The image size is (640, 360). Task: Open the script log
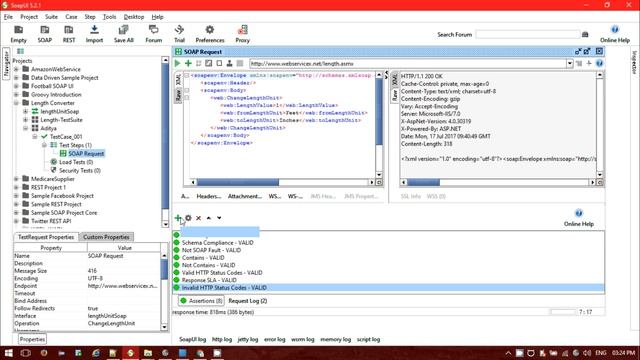click(368, 339)
